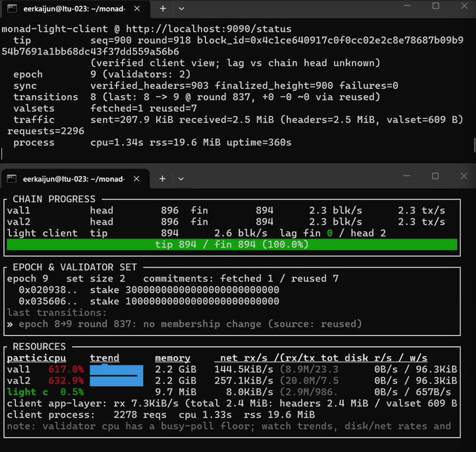Viewport: 476px width, 452px height.
Task: Maximize the upper terminal window
Action: tap(435, 6)
